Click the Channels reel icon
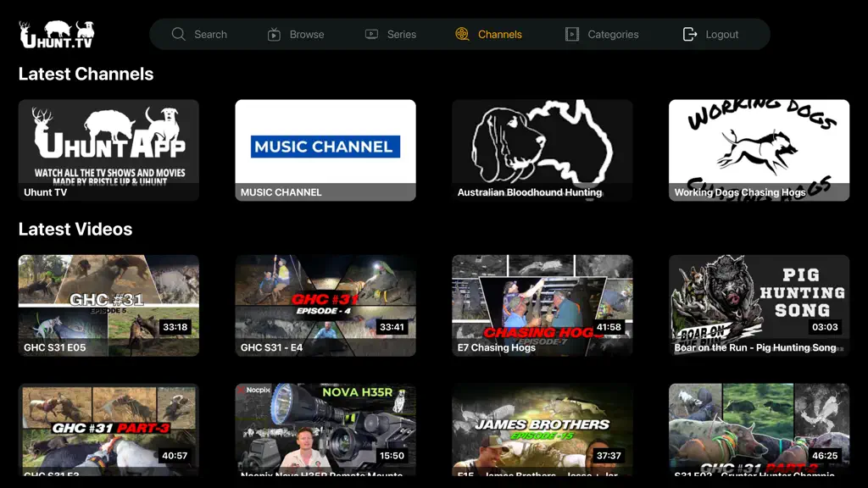This screenshot has width=868, height=488. click(x=462, y=34)
